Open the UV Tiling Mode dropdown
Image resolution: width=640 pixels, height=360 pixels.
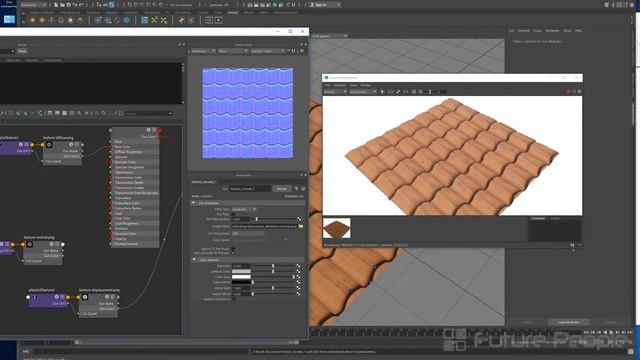point(247,233)
